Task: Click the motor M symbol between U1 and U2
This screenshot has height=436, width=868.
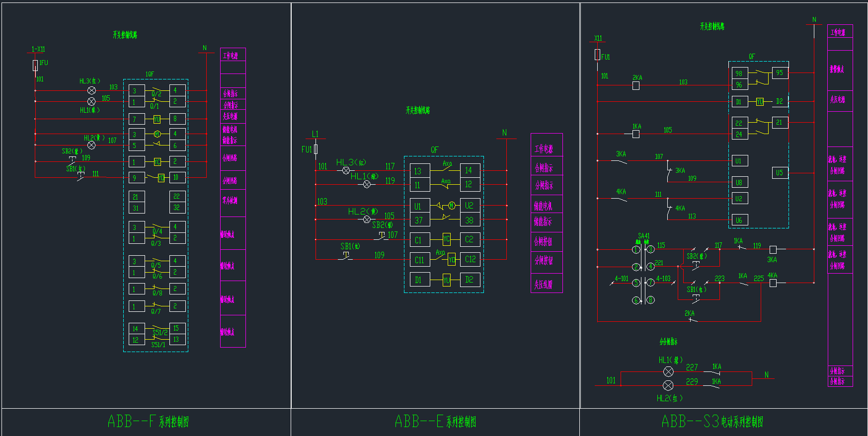Action: pyautogui.click(x=452, y=206)
